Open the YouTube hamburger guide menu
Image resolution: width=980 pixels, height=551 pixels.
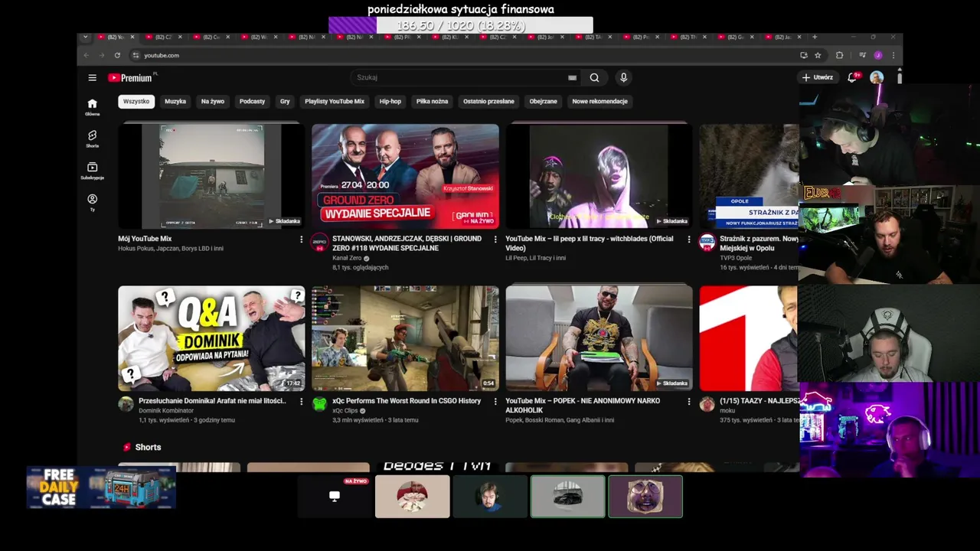click(92, 77)
